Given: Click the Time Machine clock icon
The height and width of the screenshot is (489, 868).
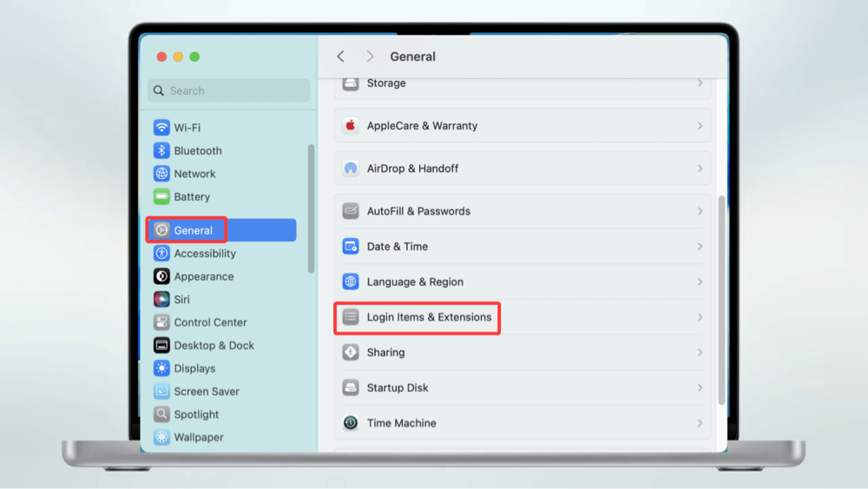Looking at the screenshot, I should click(x=351, y=423).
